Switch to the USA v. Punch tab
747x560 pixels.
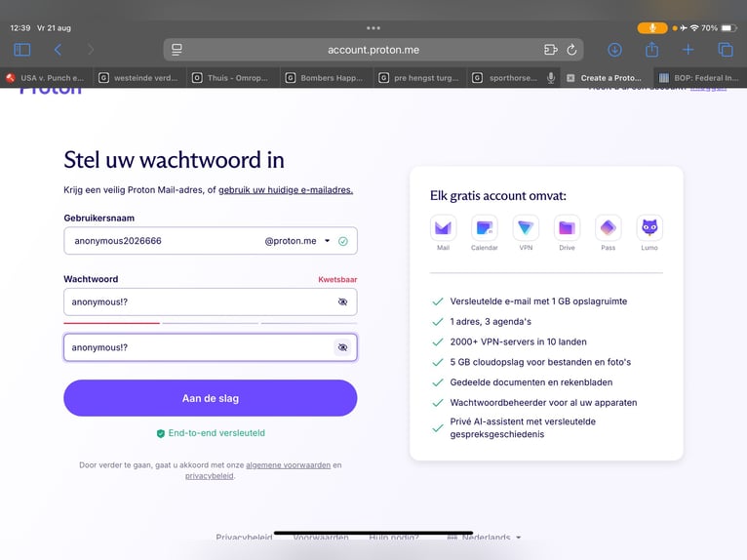[46, 78]
